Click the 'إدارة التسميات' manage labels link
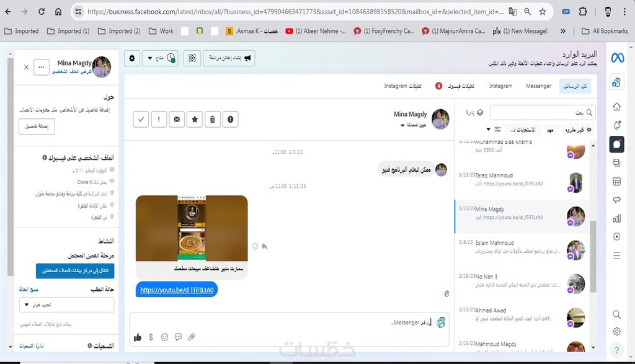 tap(32, 346)
